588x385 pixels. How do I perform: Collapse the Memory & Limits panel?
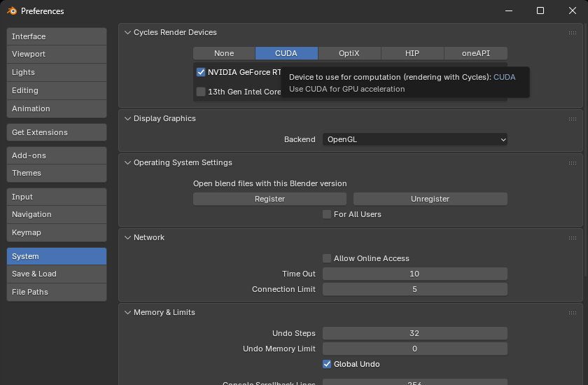tap(128, 312)
